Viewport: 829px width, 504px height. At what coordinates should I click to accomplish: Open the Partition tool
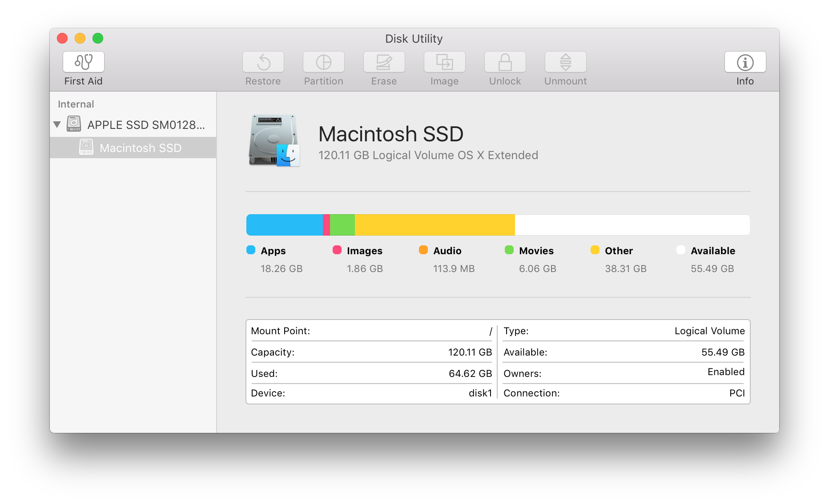pyautogui.click(x=324, y=62)
